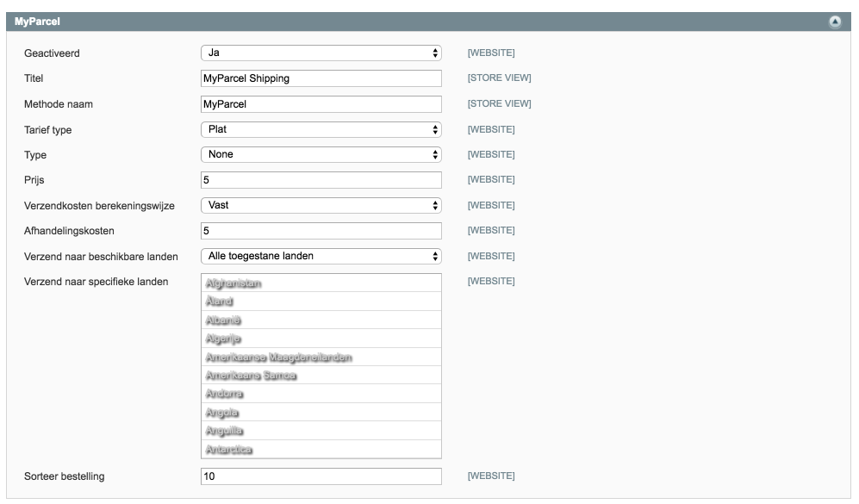The image size is (859, 504).
Task: Click the [WEBSITE] scope label beside specifieke landen
Action: coord(491,281)
